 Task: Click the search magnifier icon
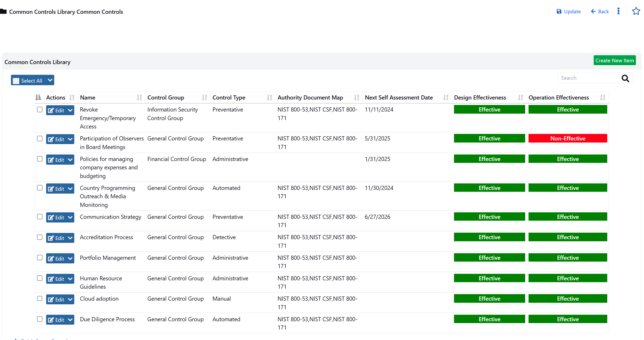625,78
